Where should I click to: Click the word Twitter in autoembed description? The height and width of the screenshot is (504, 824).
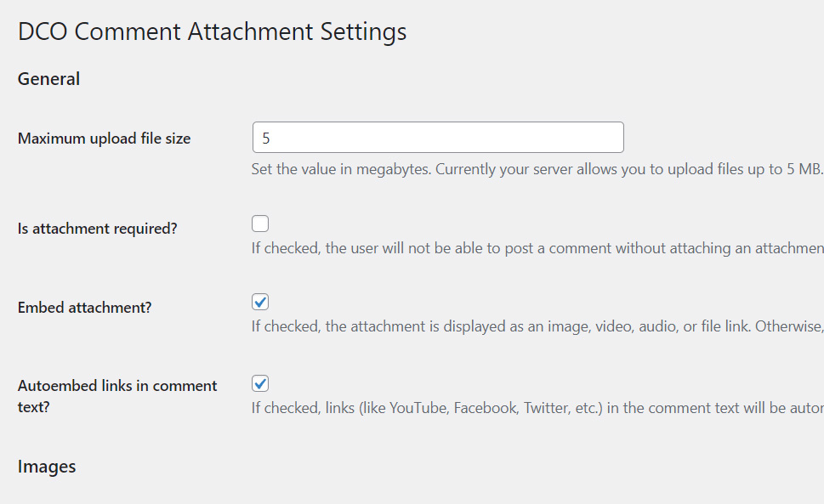click(547, 408)
